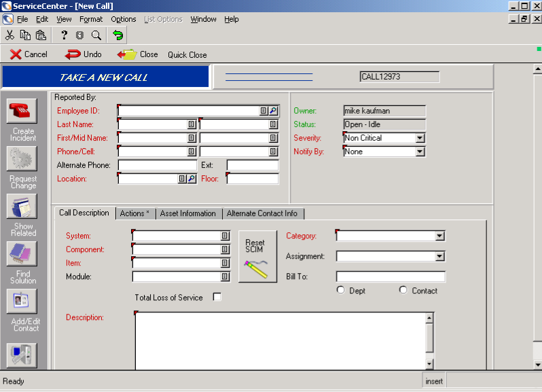This screenshot has width=542, height=392.
Task: Expand the Severity dropdown
Action: pos(420,138)
